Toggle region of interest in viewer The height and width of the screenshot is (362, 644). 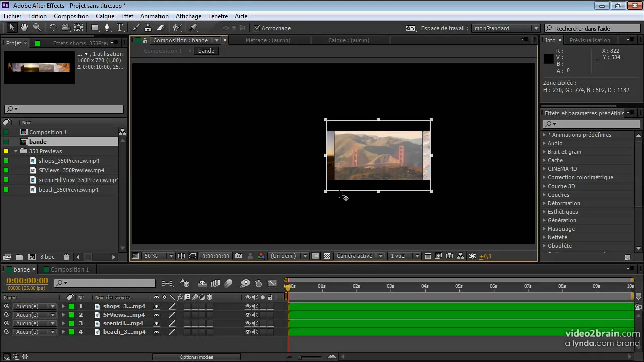click(192, 256)
